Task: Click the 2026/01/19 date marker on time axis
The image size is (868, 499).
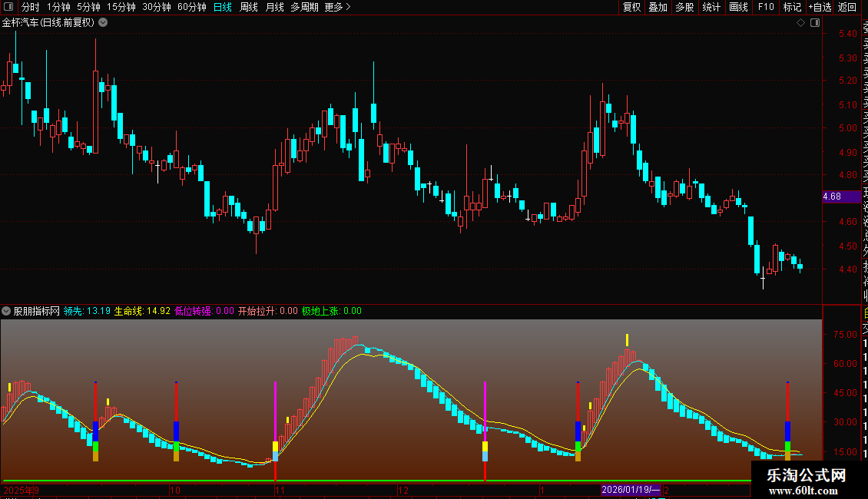Action: [x=631, y=490]
